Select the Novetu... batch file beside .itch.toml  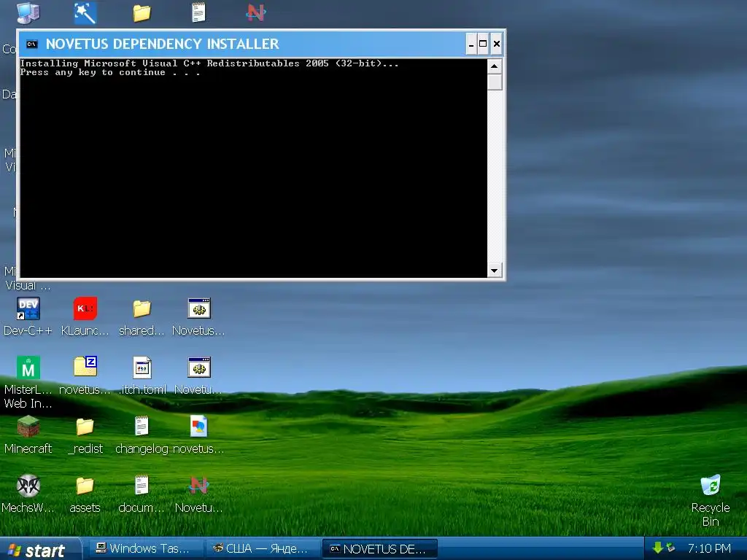[198, 376]
